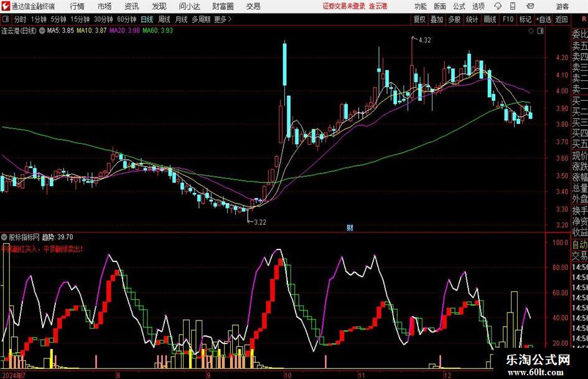Select the 日线 daily period

coord(147,19)
